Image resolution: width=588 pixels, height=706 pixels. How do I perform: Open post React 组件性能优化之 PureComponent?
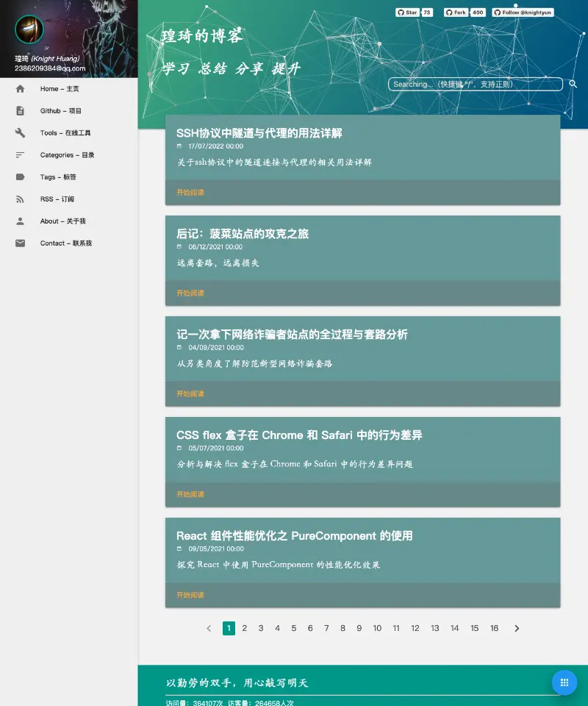[x=294, y=536]
